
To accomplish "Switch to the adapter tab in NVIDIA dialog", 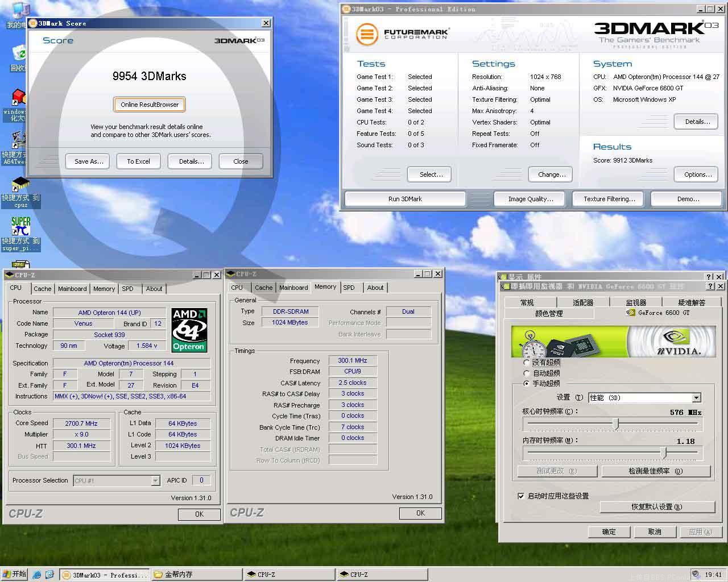I will (x=582, y=303).
